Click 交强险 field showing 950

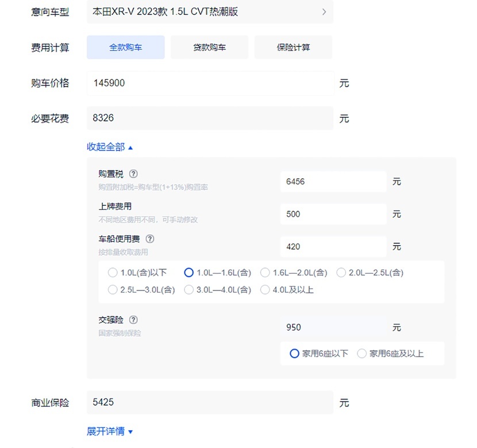333,327
